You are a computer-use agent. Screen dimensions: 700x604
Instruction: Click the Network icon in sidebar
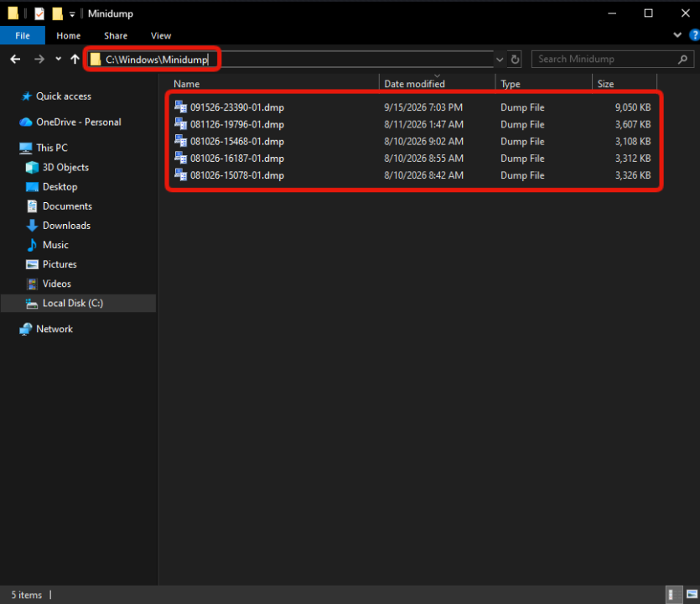(26, 329)
